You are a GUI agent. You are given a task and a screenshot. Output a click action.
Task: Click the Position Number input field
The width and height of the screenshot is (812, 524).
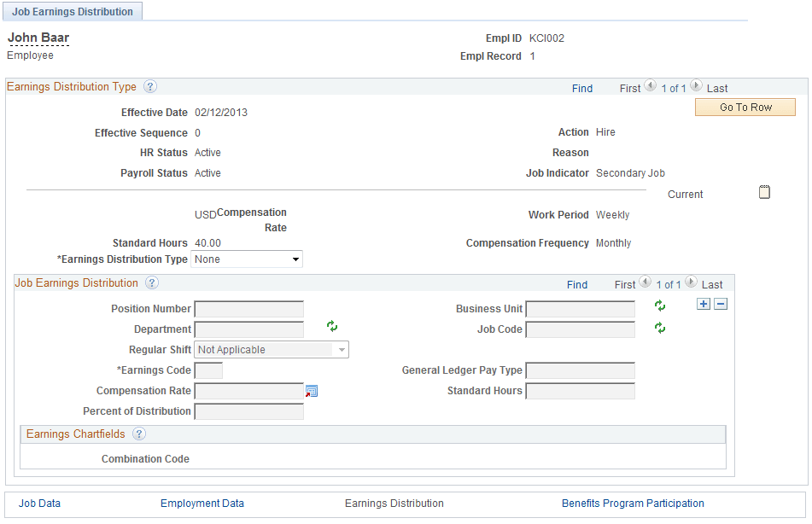[x=248, y=309]
